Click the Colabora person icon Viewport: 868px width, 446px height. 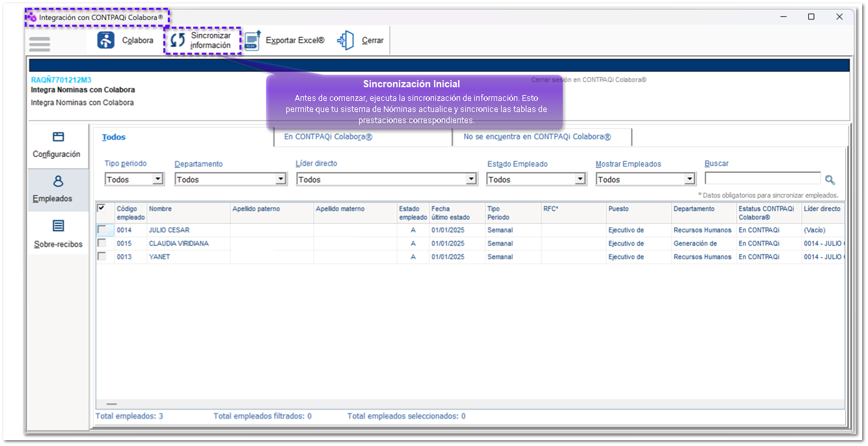pos(105,40)
